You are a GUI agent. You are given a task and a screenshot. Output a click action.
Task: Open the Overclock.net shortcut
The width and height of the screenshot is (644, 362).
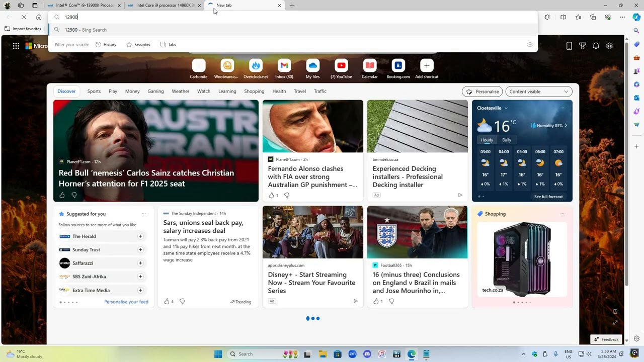[x=256, y=69]
